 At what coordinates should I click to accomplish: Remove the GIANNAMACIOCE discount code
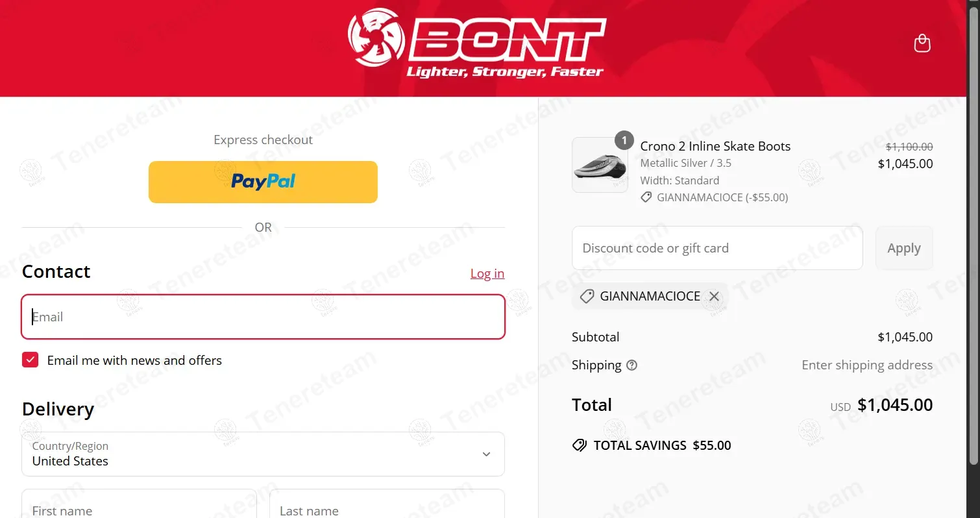coord(714,297)
